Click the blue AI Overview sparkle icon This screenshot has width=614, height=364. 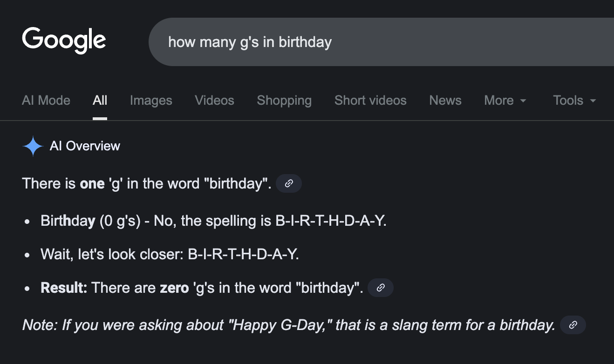pyautogui.click(x=33, y=146)
